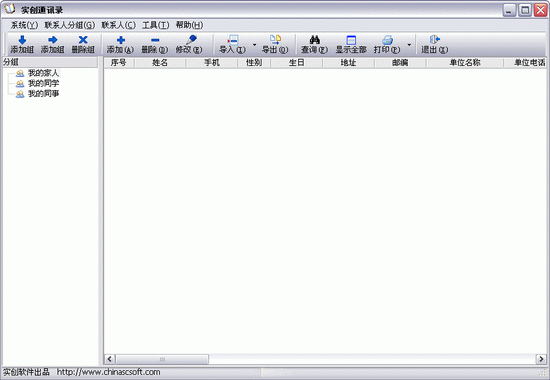Click the Show All icon
Viewport: 550px width, 380px height.
351,40
